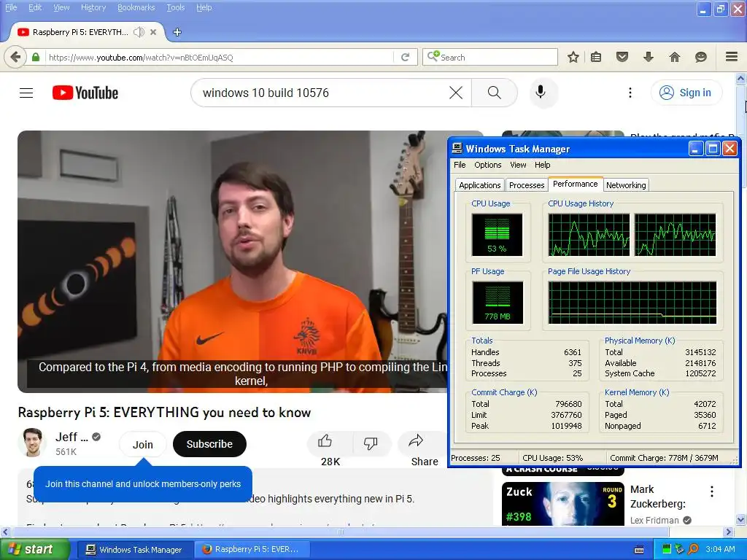Screen dimensions: 747x560
Task: Open YouTube settings three-dot menu
Action: pos(630,93)
